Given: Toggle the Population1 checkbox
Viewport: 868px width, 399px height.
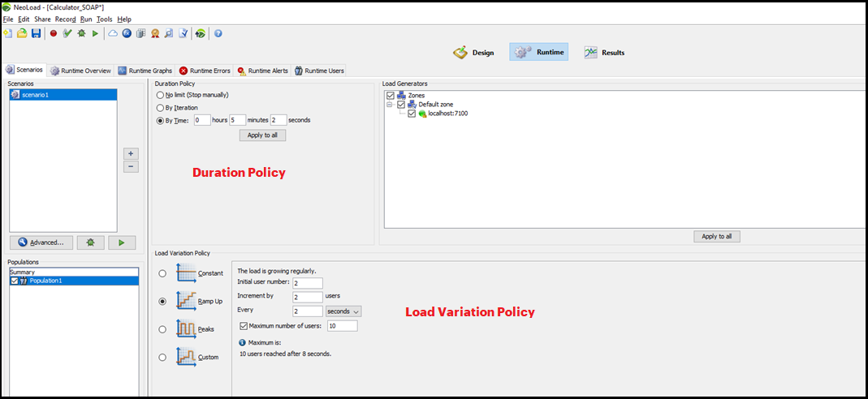Looking at the screenshot, I should 14,281.
